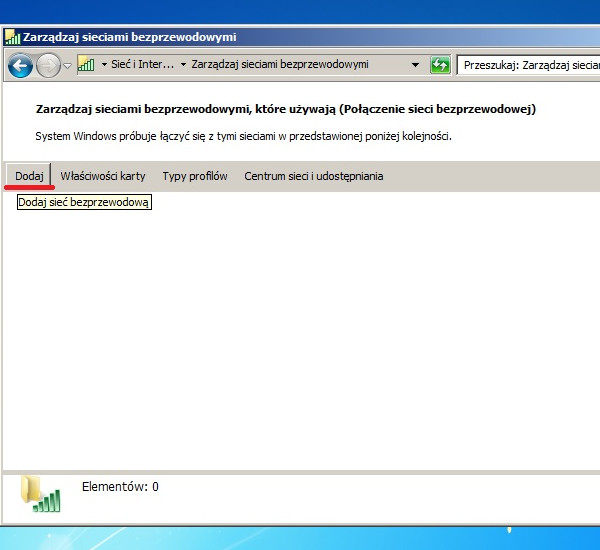
Task: Click the window icon in the title bar
Action: [x=12, y=37]
